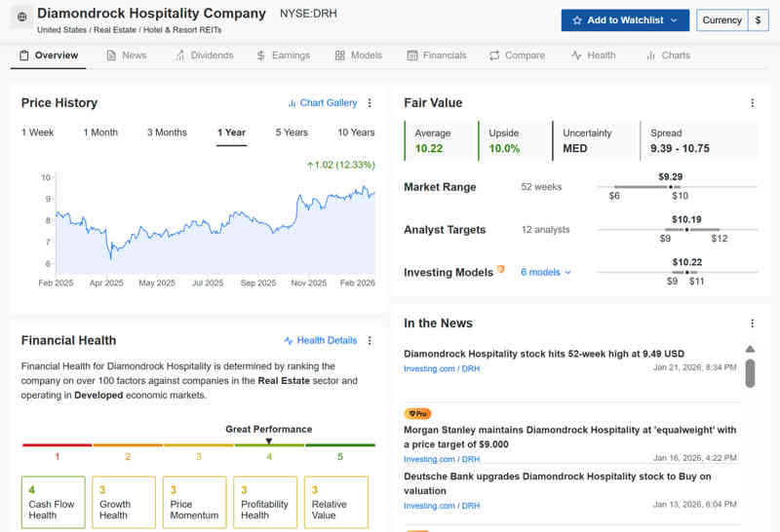Open Fair Value kebab menu

click(x=752, y=103)
